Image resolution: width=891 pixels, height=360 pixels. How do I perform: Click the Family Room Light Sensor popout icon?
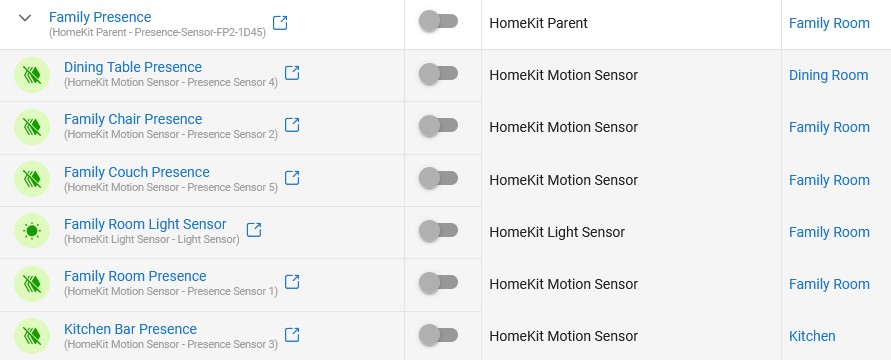coord(253,230)
